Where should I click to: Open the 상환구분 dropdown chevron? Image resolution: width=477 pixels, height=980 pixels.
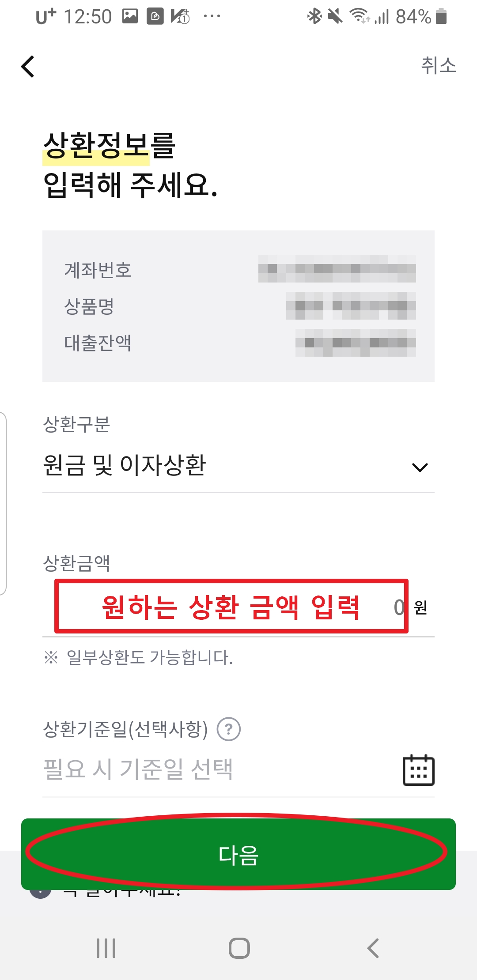click(x=420, y=467)
